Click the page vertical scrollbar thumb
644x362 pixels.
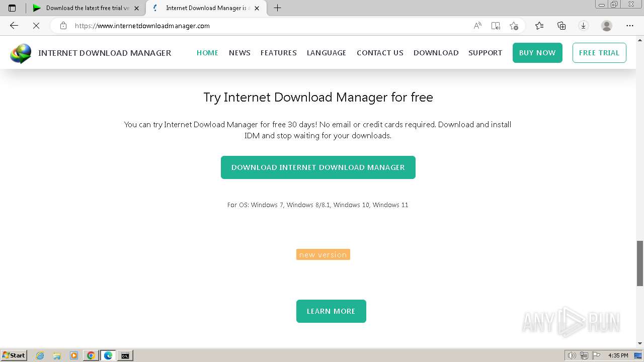click(x=640, y=263)
